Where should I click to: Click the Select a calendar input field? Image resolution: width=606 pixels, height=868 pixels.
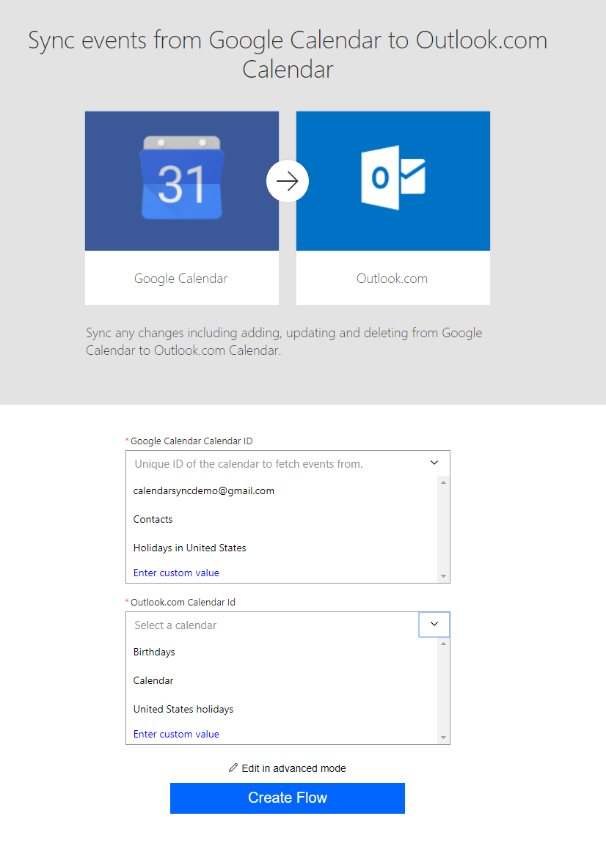[271, 625]
